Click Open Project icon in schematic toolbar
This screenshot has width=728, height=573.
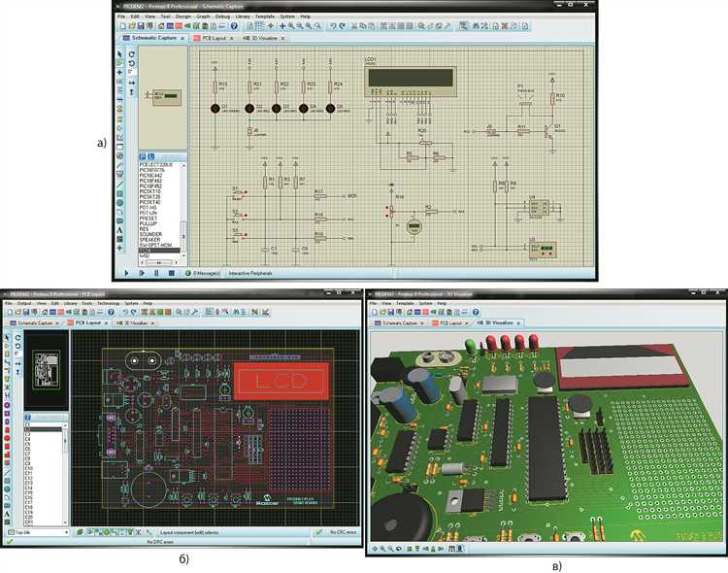coord(132,26)
